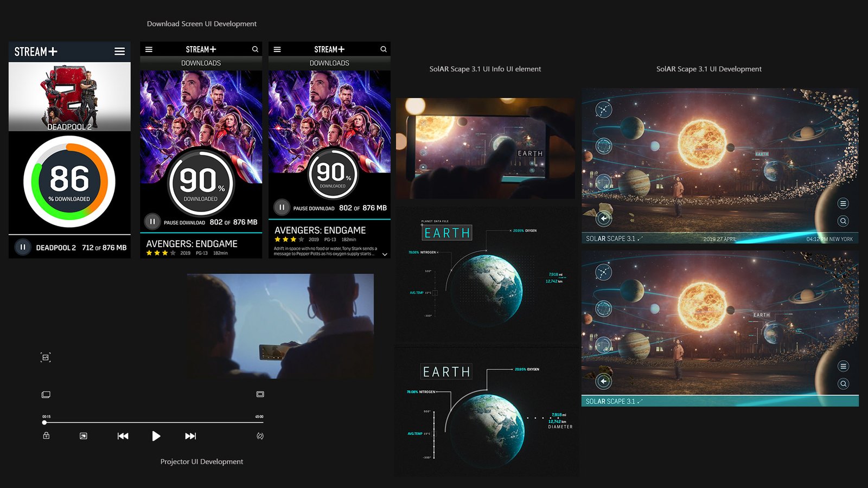Select constellation icon in top Solar Scape view
868x488 pixels.
tap(603, 110)
